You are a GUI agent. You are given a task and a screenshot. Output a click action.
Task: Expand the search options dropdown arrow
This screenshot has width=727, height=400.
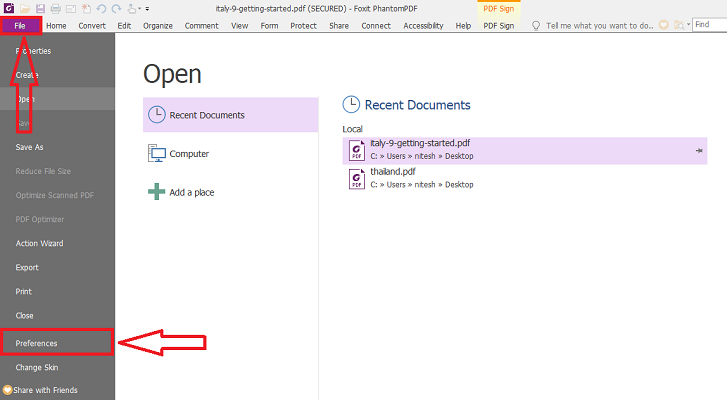[689, 25]
